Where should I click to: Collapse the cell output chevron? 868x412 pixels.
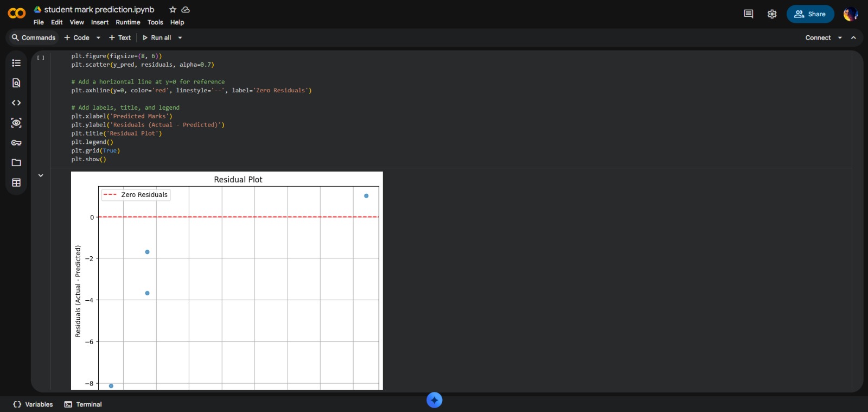(41, 175)
